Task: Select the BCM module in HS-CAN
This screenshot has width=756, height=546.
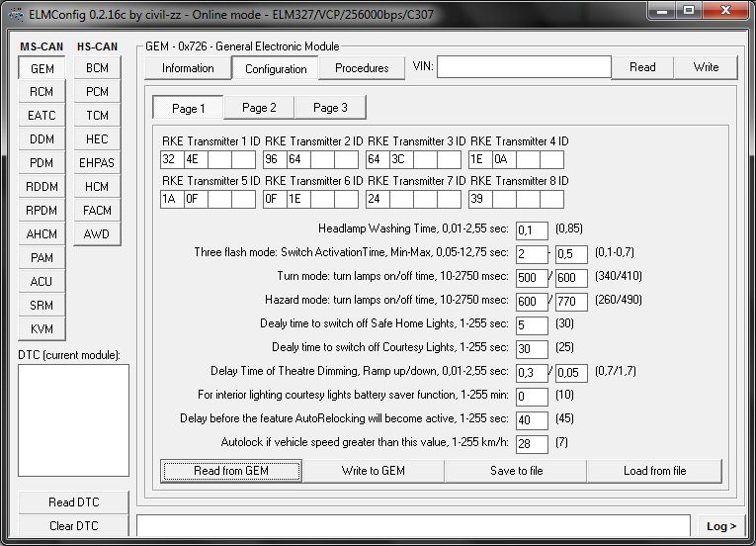Action: coord(97,68)
